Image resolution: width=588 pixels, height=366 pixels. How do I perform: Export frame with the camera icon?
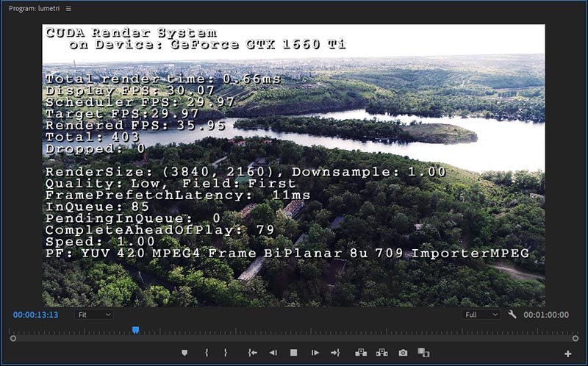pos(403,353)
